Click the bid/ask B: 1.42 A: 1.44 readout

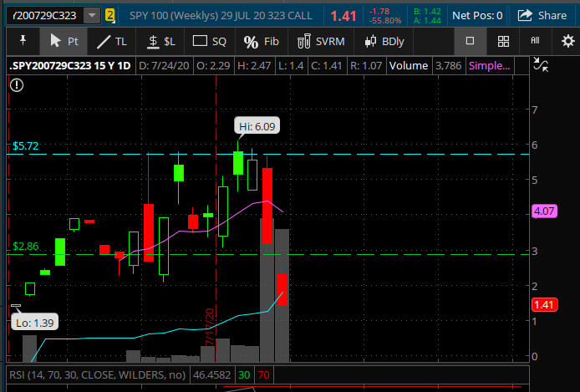coord(427,16)
